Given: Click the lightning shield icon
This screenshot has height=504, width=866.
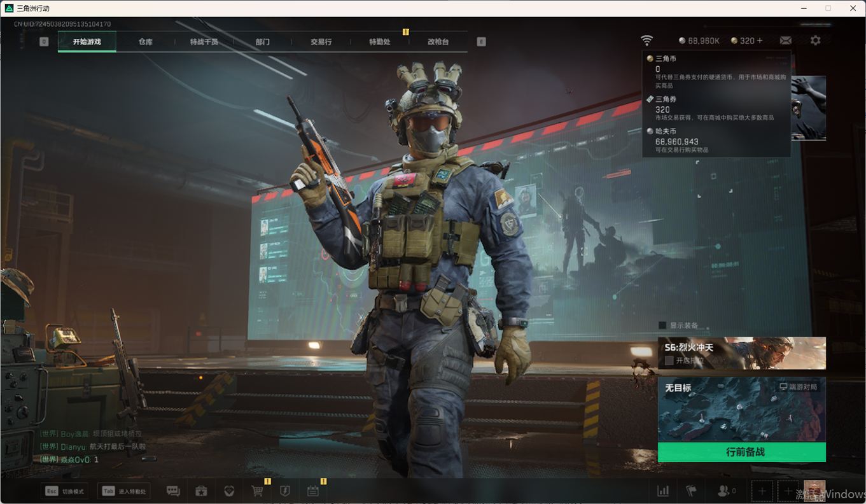Looking at the screenshot, I should (285, 491).
